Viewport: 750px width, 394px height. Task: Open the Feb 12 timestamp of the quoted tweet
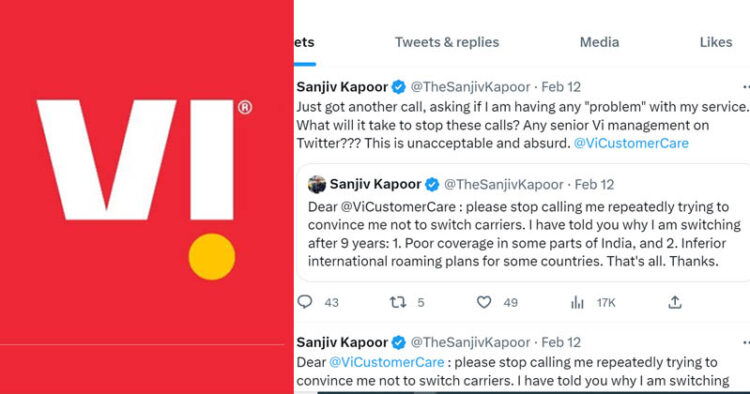[x=594, y=185]
